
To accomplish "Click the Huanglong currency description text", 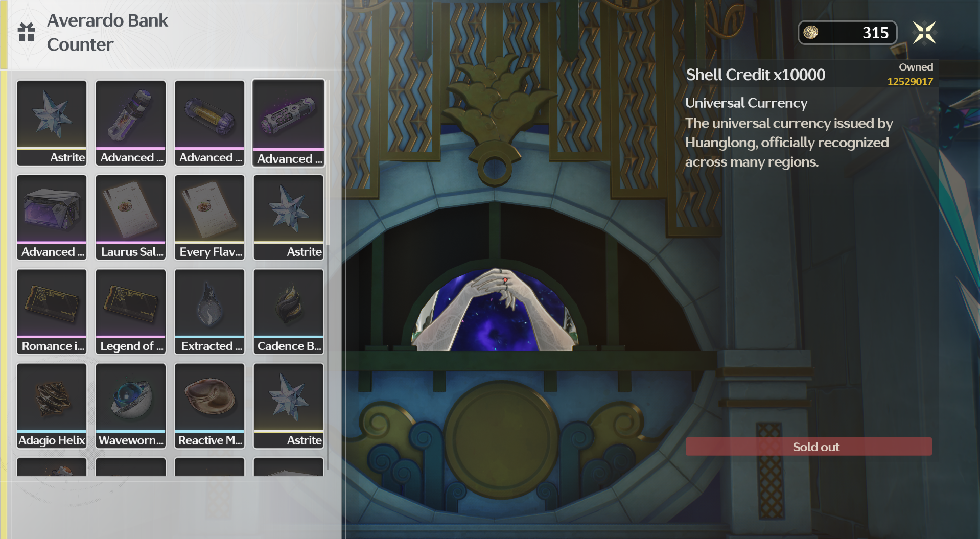I will [x=789, y=143].
